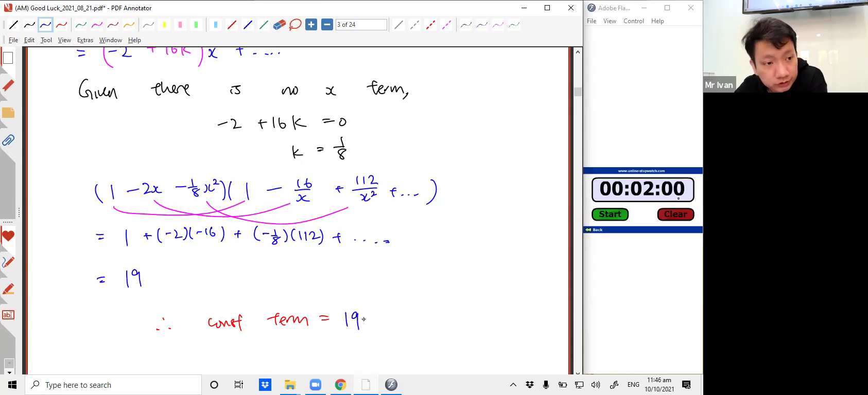Activate the red lasso selection tool
Screen dimensions: 868x395
[x=296, y=25]
